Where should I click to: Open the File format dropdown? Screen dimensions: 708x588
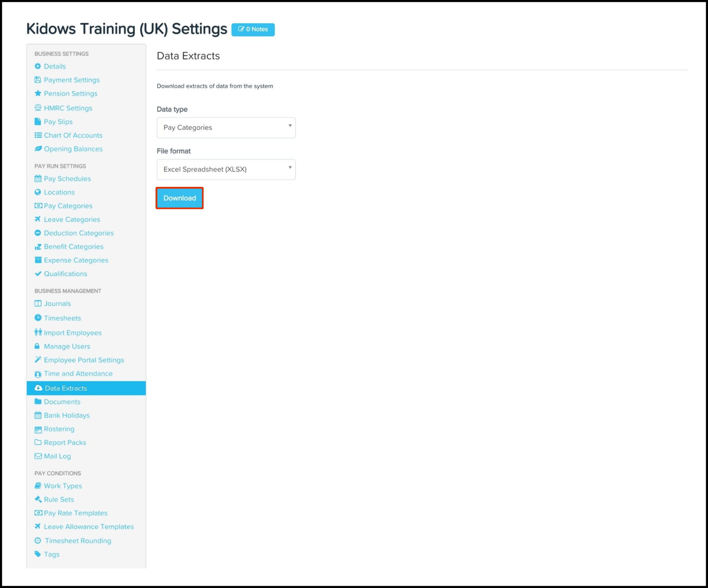226,169
